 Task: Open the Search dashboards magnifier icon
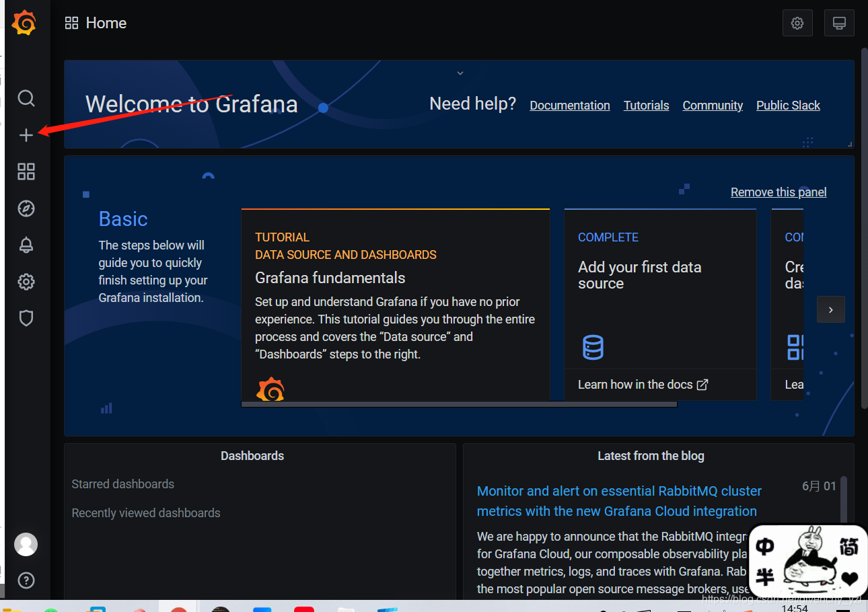26,99
